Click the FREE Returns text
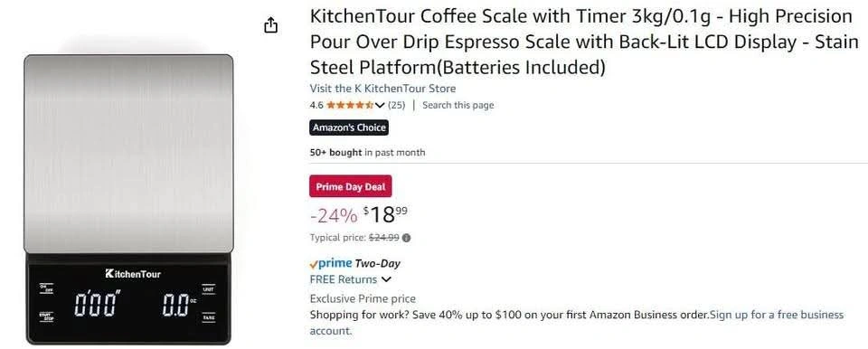This screenshot has width=868, height=349. tap(344, 279)
